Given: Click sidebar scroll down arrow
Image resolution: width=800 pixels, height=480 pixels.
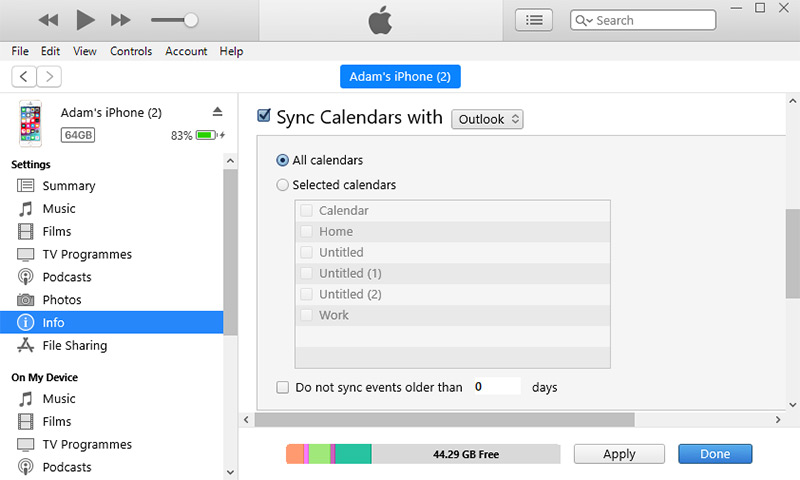Looking at the screenshot, I should tap(231, 472).
